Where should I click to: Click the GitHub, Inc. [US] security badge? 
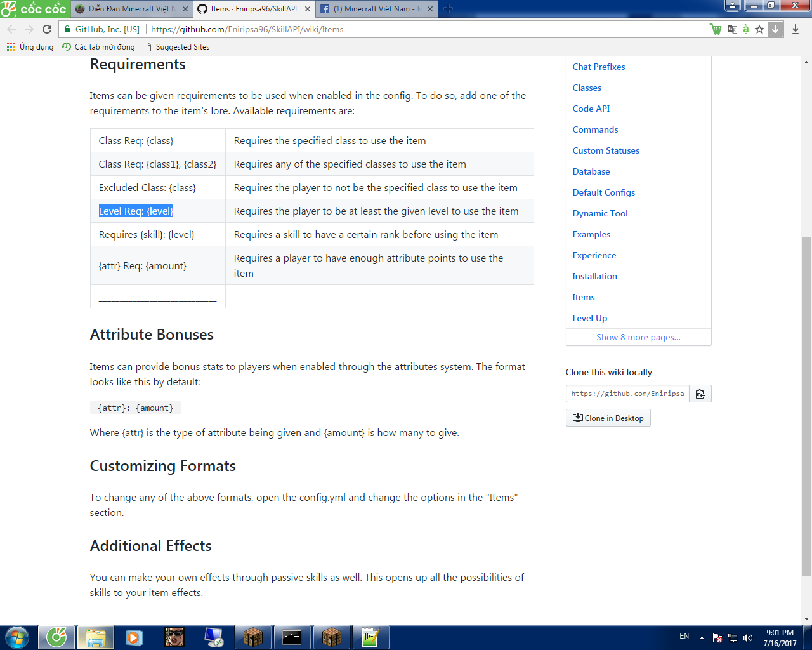[x=102, y=29]
